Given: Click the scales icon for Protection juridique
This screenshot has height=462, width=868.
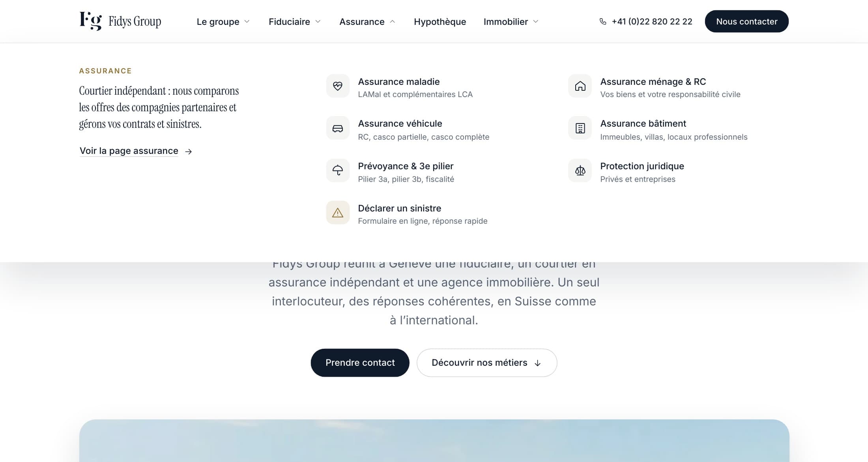Looking at the screenshot, I should (x=580, y=170).
